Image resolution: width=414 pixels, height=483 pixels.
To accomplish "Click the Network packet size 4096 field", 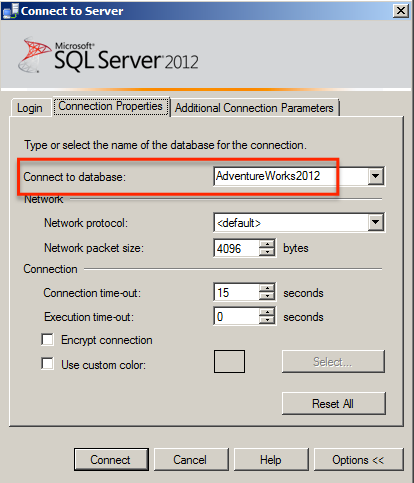I will [236, 248].
